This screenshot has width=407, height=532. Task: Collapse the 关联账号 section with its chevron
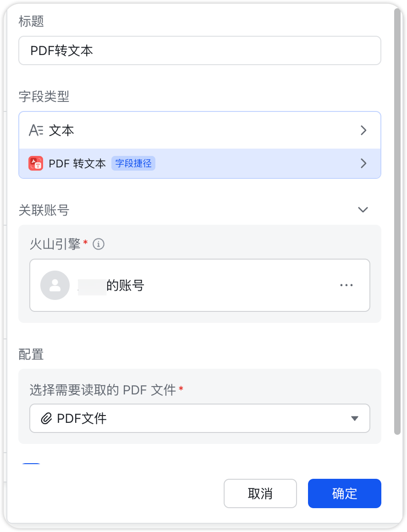pos(363,210)
